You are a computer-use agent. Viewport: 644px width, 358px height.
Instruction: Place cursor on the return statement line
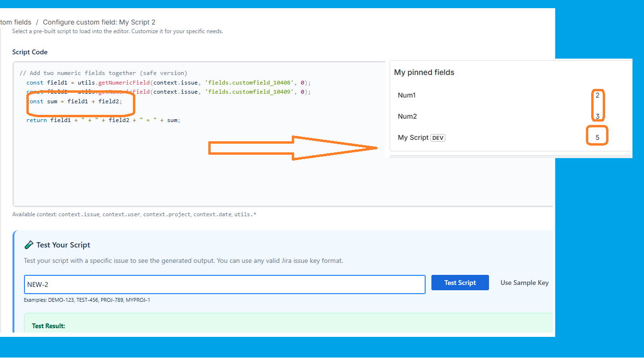coord(103,120)
